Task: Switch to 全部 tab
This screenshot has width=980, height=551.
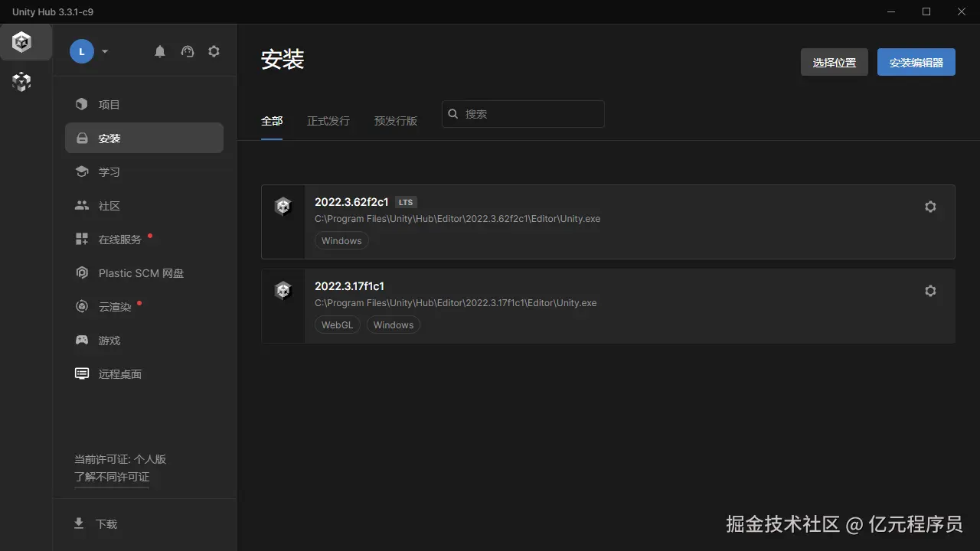Action: tap(272, 121)
